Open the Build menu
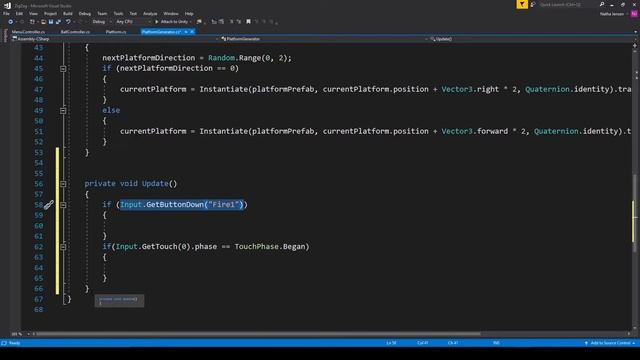This screenshot has height=360, width=640. coord(68,14)
